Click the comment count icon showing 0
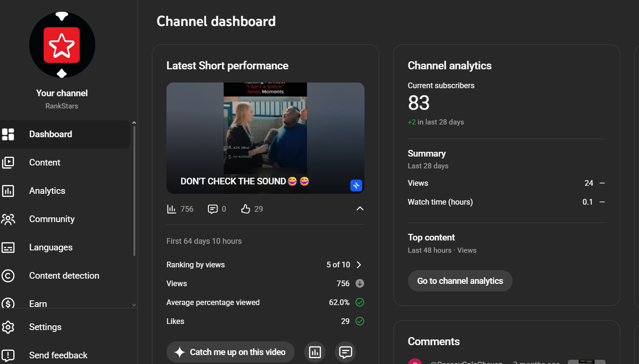 [217, 209]
